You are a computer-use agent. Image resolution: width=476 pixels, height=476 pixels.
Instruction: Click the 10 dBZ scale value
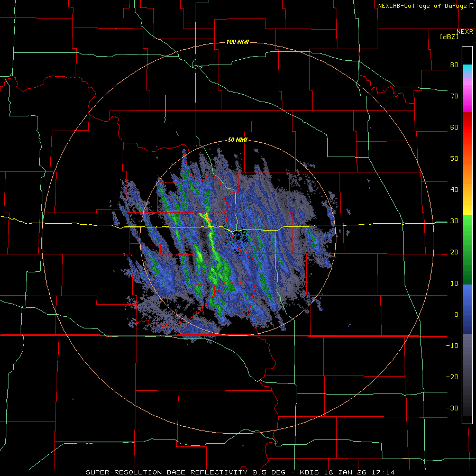point(454,283)
